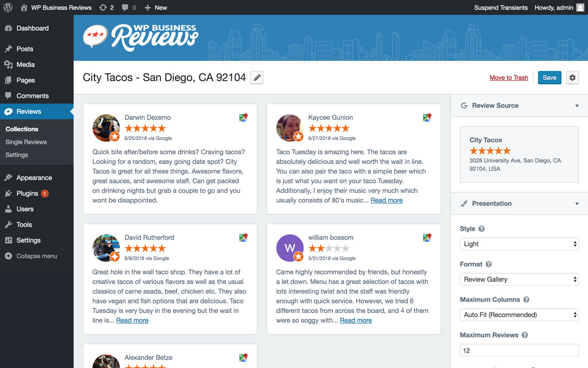
Task: Open the Posts menu
Action: pos(37,49)
